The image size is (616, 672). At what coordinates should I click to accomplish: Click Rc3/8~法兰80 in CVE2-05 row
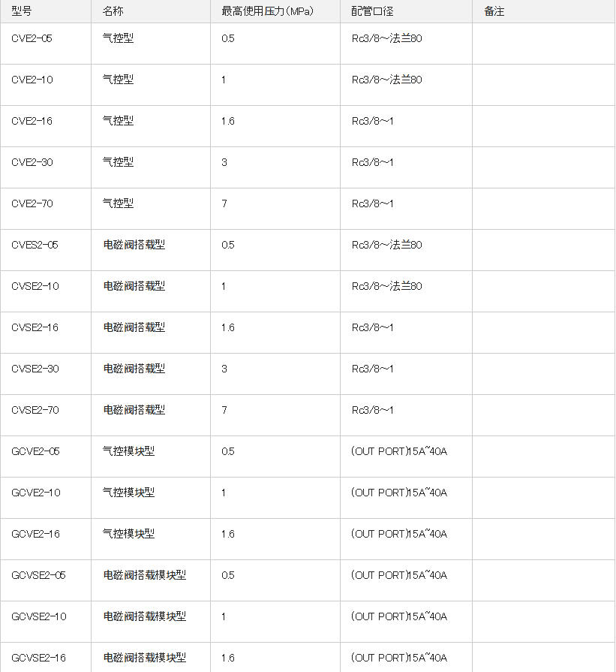(x=386, y=38)
